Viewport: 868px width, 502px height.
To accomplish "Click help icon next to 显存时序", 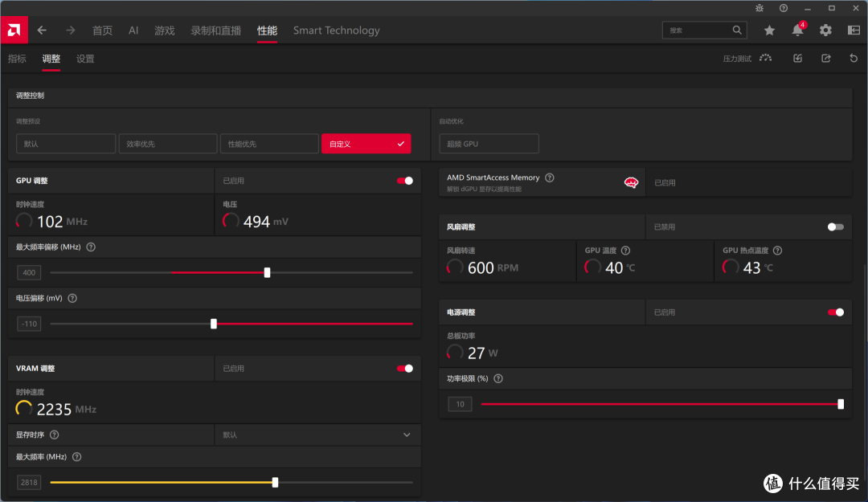I will pos(55,435).
